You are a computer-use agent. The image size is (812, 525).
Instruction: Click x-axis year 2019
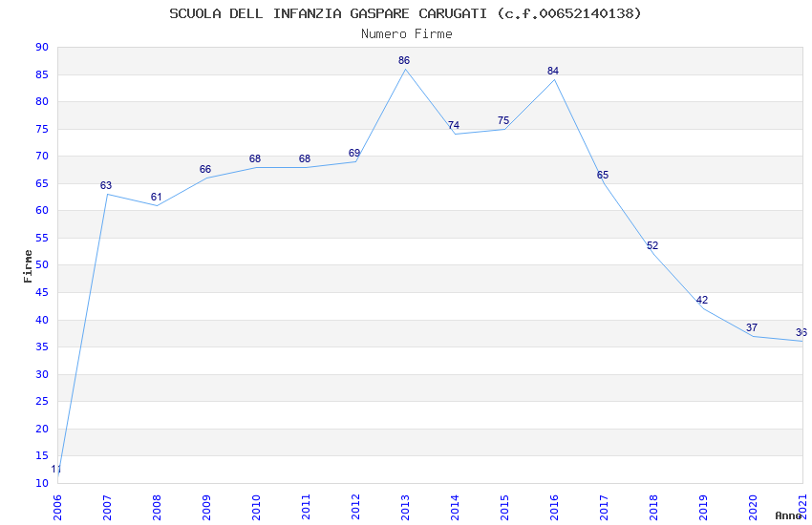tap(704, 508)
